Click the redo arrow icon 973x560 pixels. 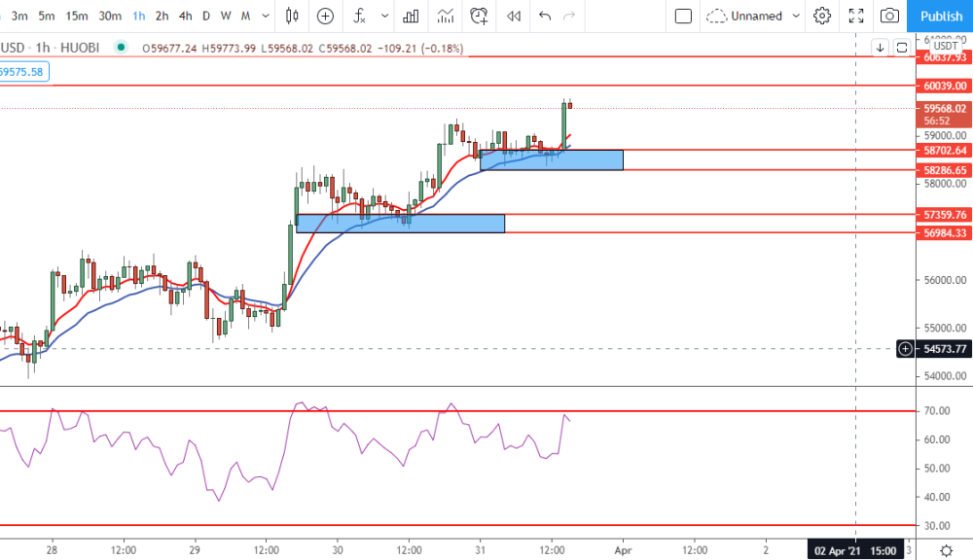[x=569, y=17]
